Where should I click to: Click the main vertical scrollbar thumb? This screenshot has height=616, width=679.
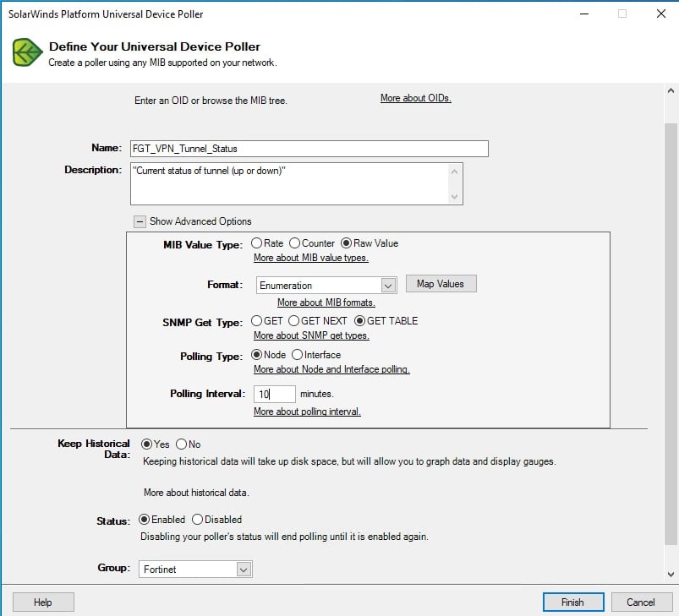[x=671, y=334]
